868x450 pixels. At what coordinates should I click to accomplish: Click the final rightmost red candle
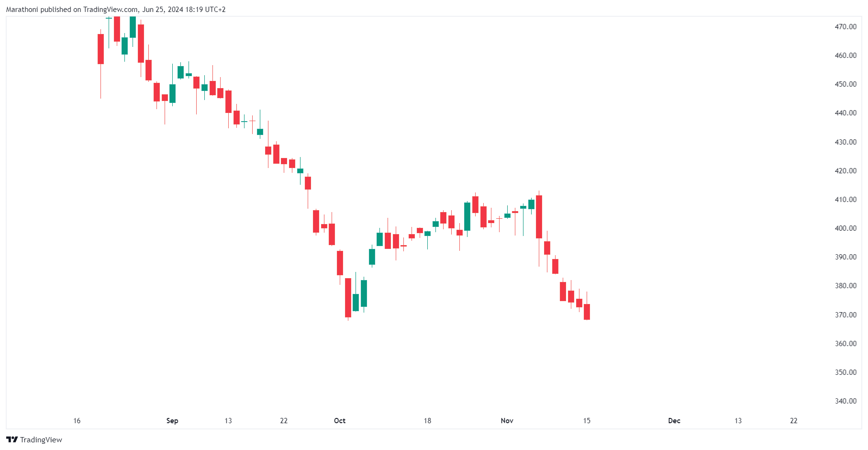click(x=587, y=312)
